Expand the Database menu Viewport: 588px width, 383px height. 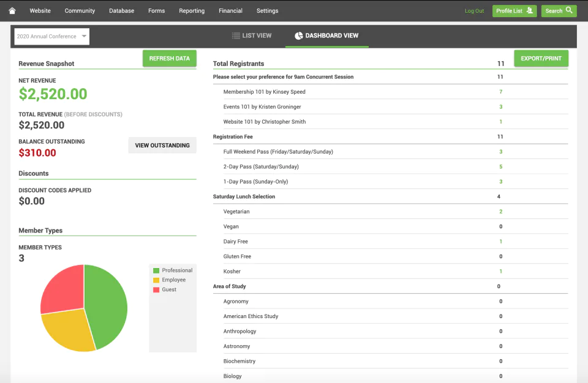pyautogui.click(x=121, y=11)
